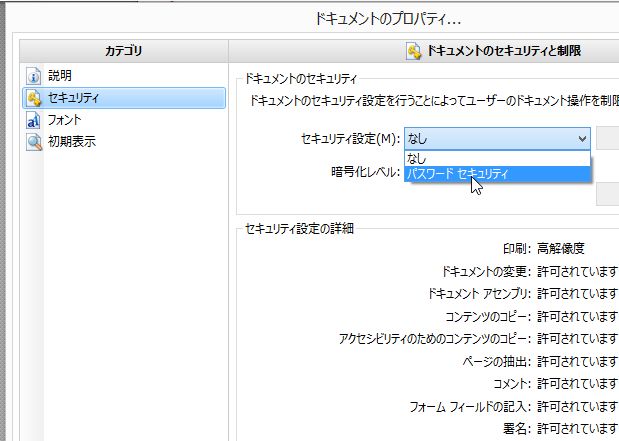Collapse the セキュリティ設定(M) dropdown arrow
This screenshot has height=441, width=619.
coord(582,139)
